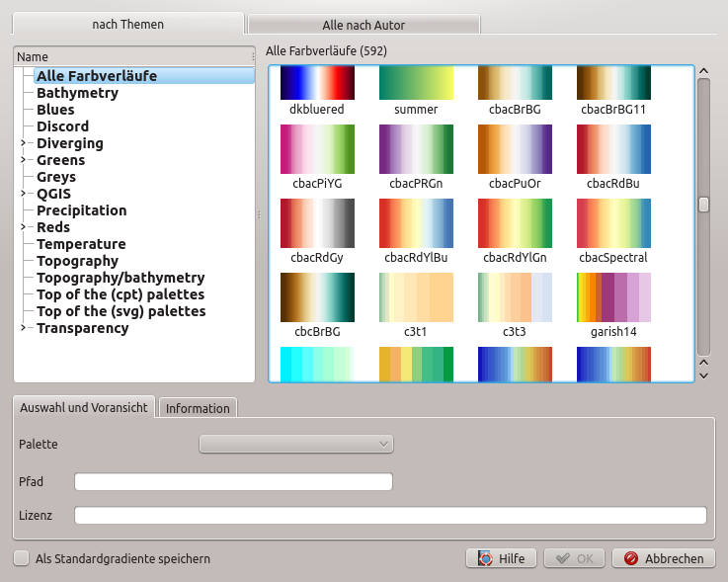Screen dimensions: 728x582
Task: Select Temperature category
Action: tap(81, 244)
